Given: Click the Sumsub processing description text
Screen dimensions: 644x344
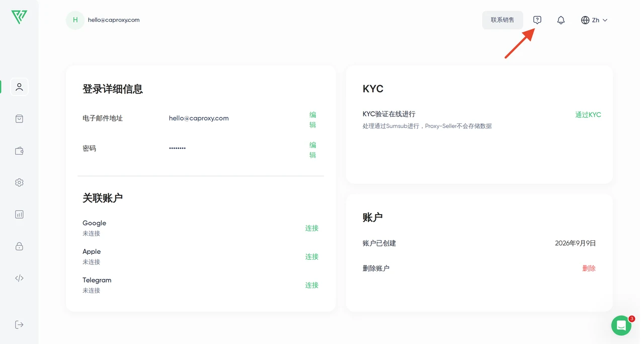Looking at the screenshot, I should point(427,126).
